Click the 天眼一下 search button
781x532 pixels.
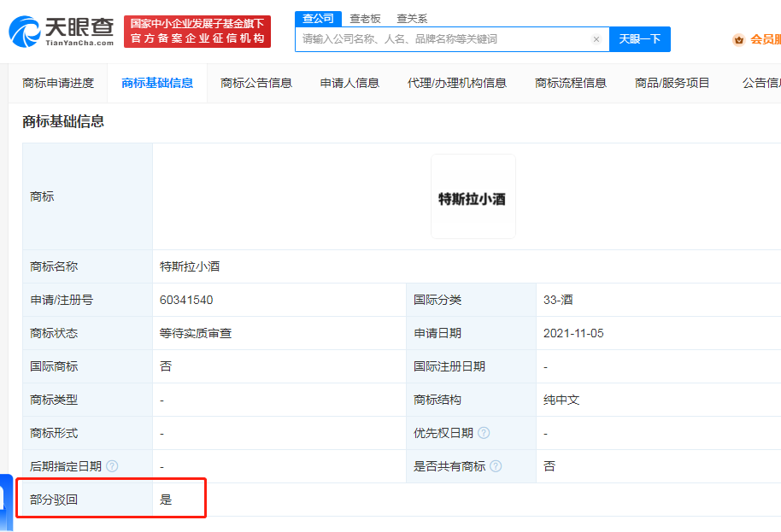coord(639,39)
